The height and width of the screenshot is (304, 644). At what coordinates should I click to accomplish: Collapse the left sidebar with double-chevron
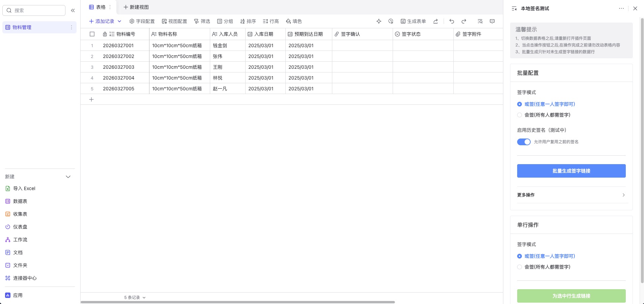pyautogui.click(x=73, y=10)
